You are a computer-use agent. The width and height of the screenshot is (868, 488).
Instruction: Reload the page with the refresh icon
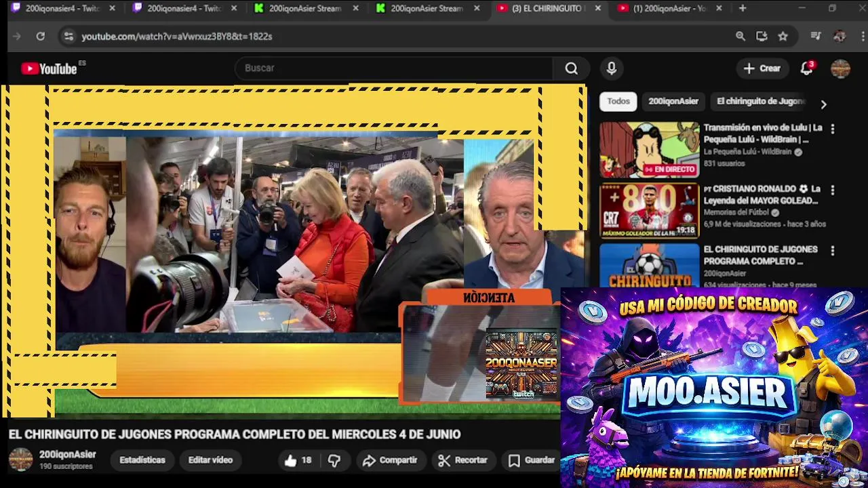pos(41,37)
